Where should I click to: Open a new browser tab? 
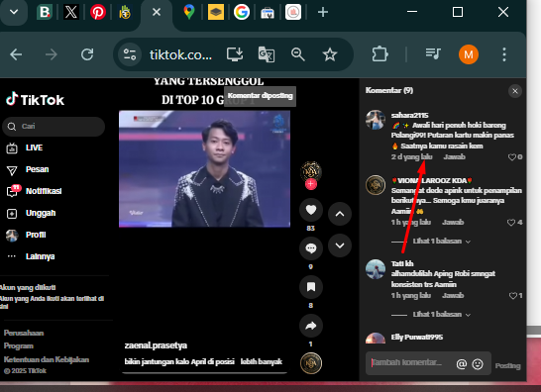[x=323, y=13]
